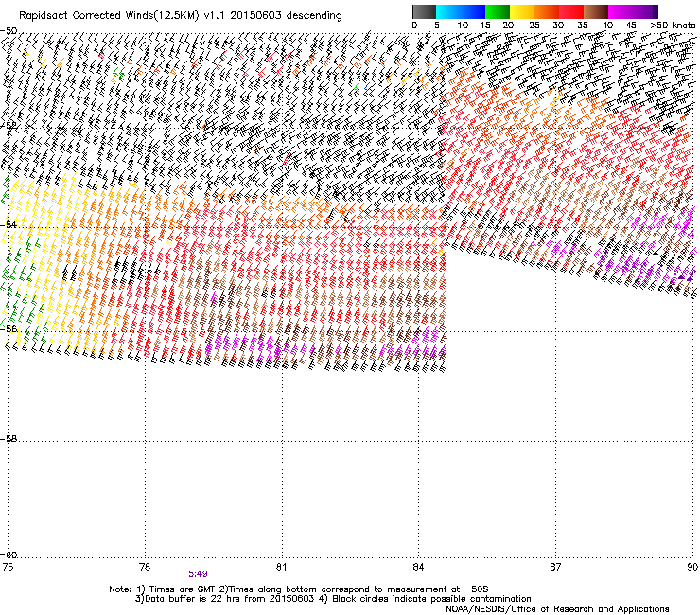Click the brown 35-40 knots legend swatch
700x615 pixels.
point(596,11)
